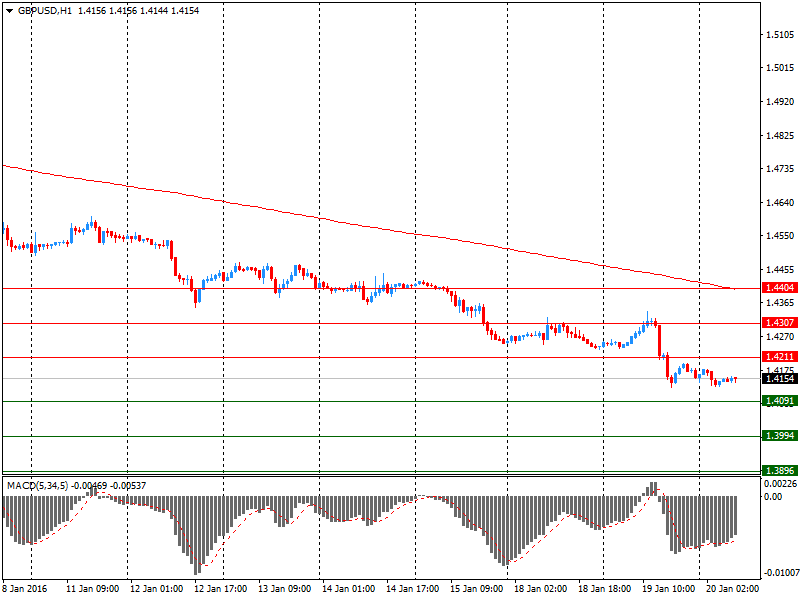Click the 1.5105 price axis value
The height and width of the screenshot is (600, 800).
click(x=781, y=35)
